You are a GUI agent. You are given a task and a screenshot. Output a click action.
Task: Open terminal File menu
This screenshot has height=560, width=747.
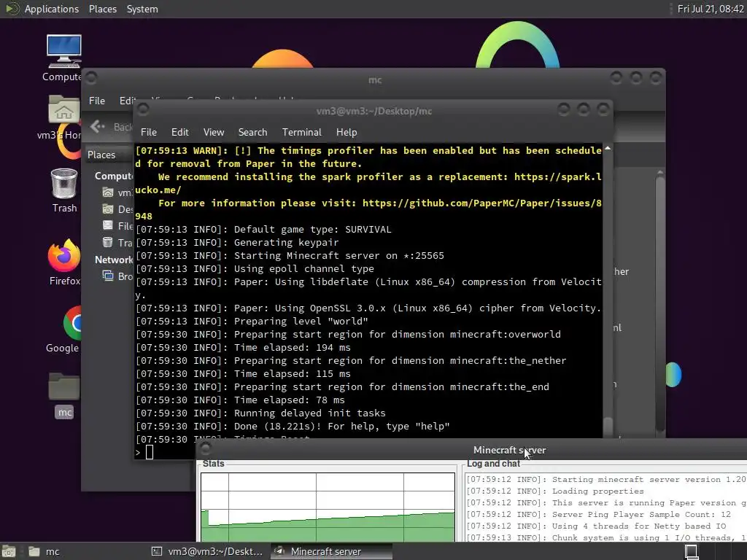point(149,132)
